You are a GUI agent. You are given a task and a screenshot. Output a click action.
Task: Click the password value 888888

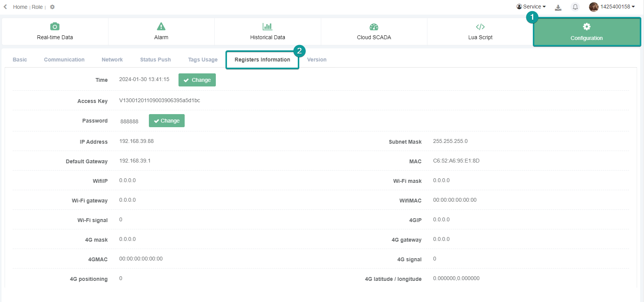tap(129, 121)
